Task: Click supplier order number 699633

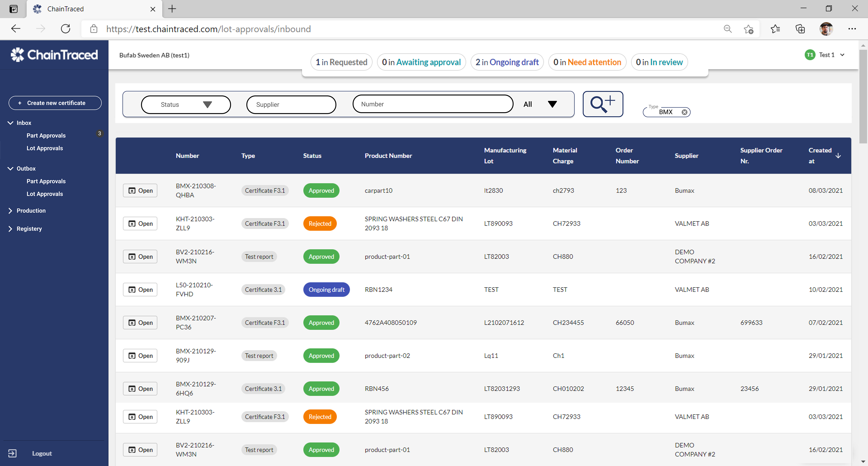Action: click(x=751, y=323)
